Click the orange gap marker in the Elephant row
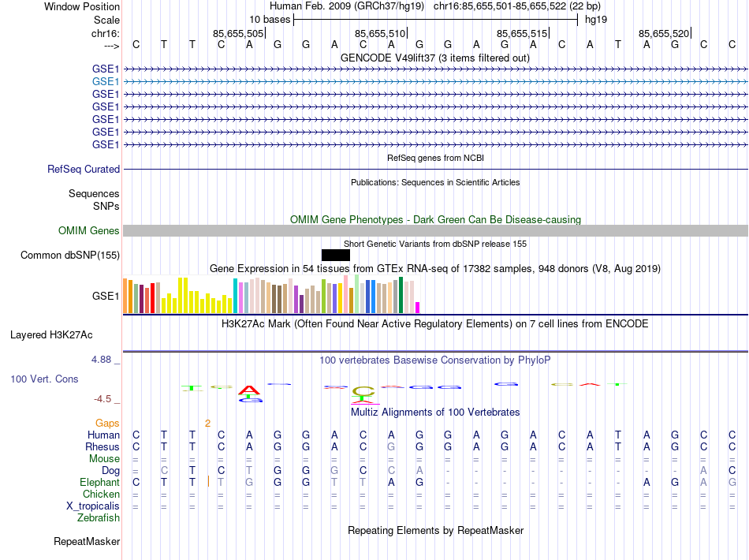This screenshot has height=560, width=749. click(208, 482)
